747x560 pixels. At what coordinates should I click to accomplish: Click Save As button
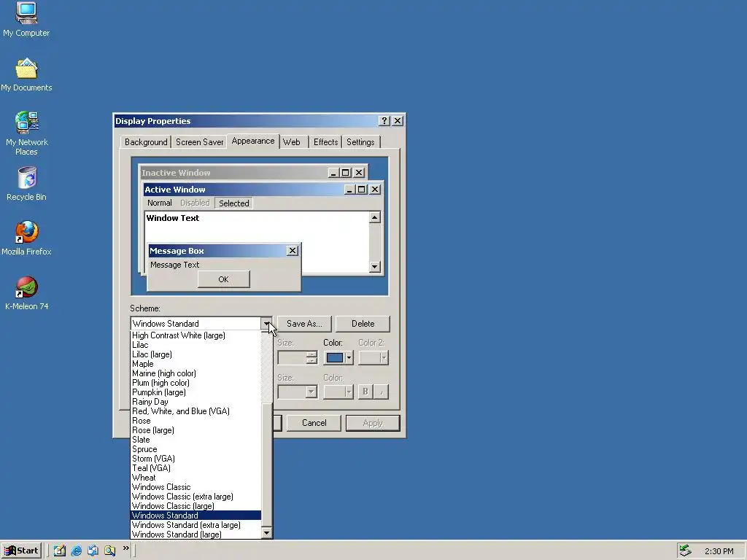[304, 324]
